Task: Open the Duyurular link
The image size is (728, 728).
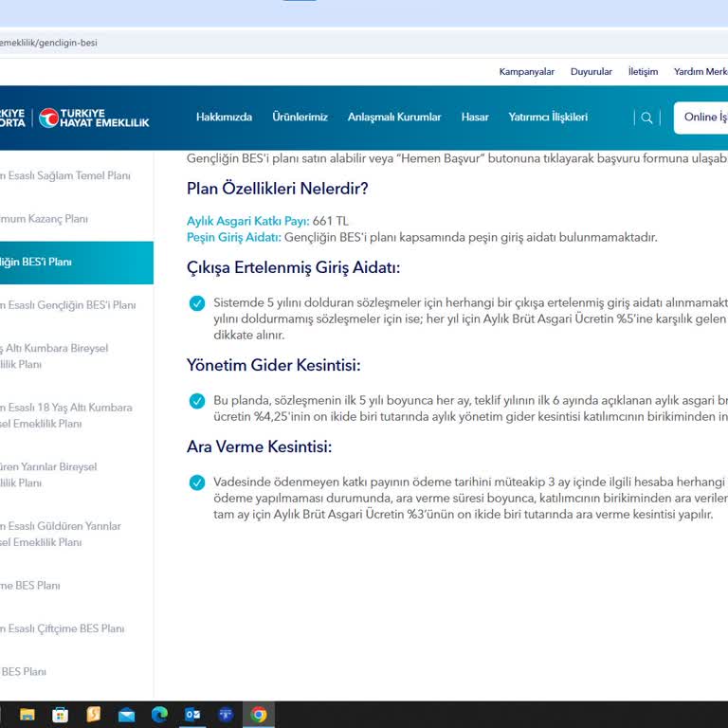Action: click(x=591, y=71)
